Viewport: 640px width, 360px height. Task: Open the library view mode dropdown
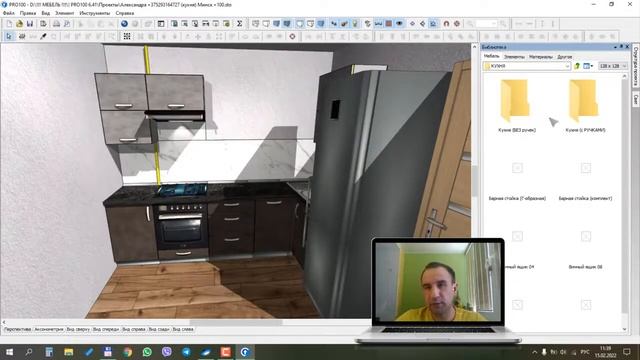tap(588, 66)
